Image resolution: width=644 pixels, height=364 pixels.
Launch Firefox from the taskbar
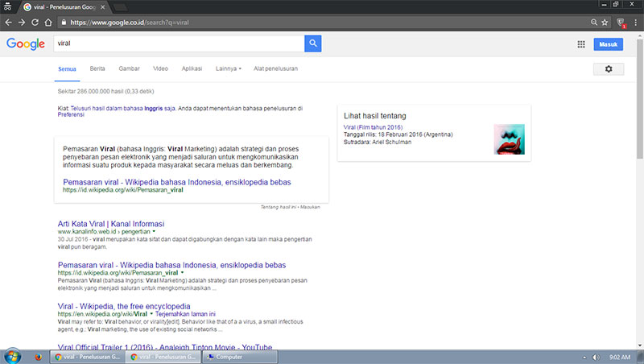38,357
